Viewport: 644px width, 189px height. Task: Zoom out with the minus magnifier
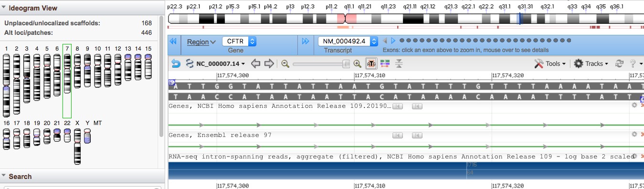285,63
